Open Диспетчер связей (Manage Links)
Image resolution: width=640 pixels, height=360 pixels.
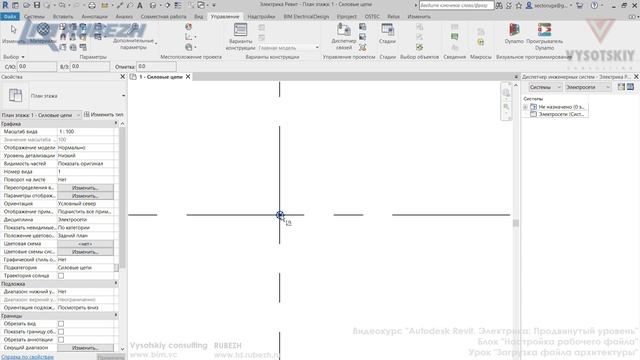(x=344, y=36)
